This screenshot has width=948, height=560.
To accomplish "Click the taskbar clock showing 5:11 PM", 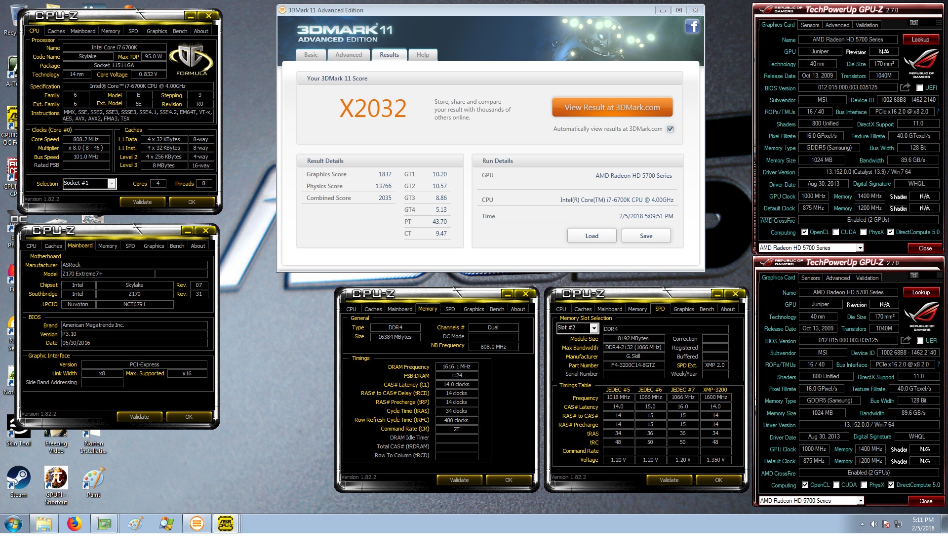I will tap(923, 524).
